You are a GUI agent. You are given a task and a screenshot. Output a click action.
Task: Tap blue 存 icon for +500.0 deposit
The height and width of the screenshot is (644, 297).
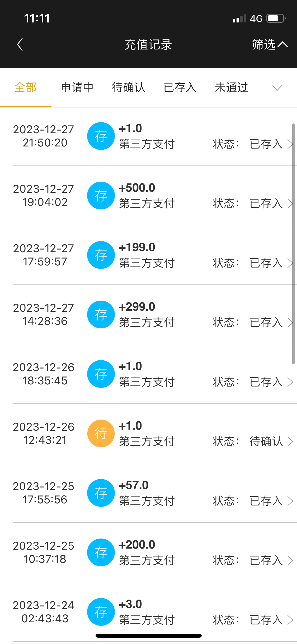point(101,196)
